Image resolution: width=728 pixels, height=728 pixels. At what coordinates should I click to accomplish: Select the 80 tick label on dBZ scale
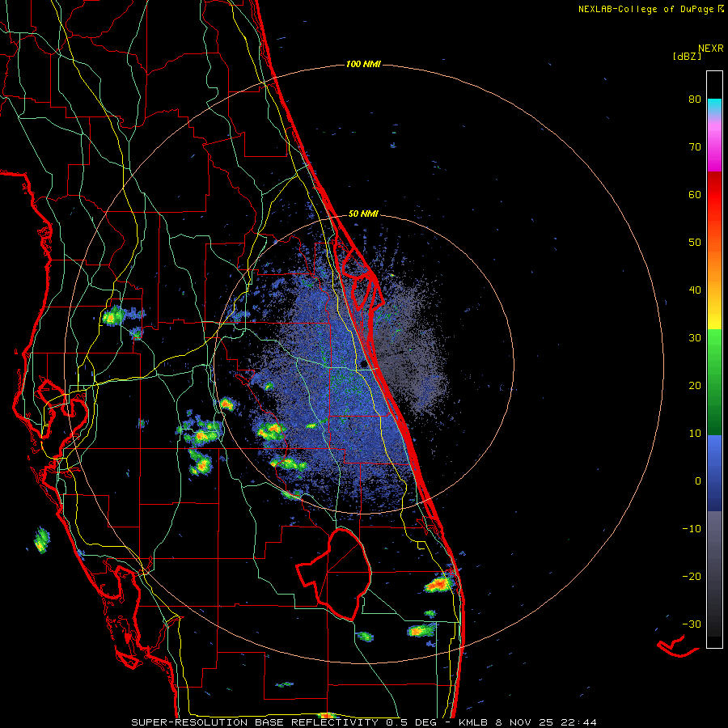point(695,99)
